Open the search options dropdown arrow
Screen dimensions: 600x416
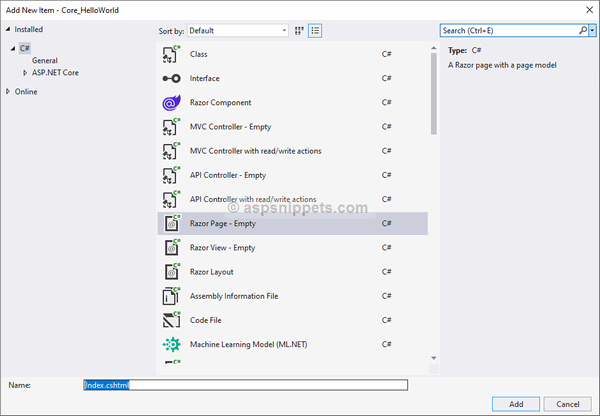tap(592, 30)
